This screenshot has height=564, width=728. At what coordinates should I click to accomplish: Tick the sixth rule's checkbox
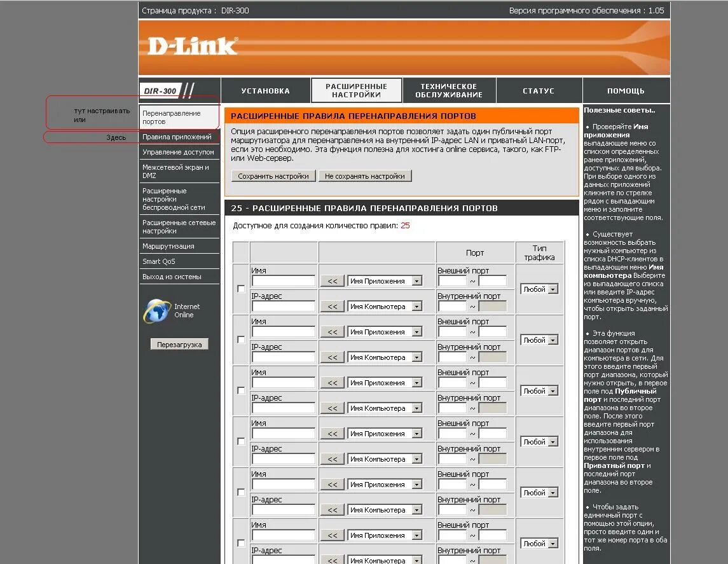[x=241, y=543]
